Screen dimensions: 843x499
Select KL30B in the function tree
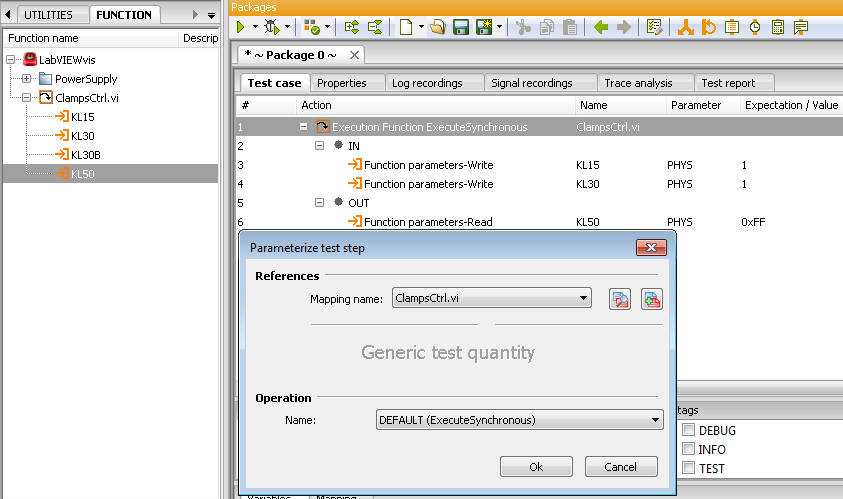[x=86, y=155]
